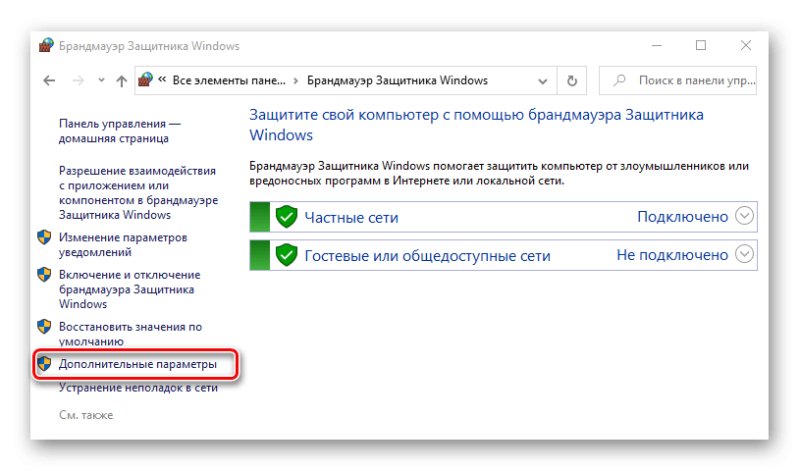Screen dimensions: 800x471
Task: Close the firewall window
Action: pyautogui.click(x=746, y=45)
